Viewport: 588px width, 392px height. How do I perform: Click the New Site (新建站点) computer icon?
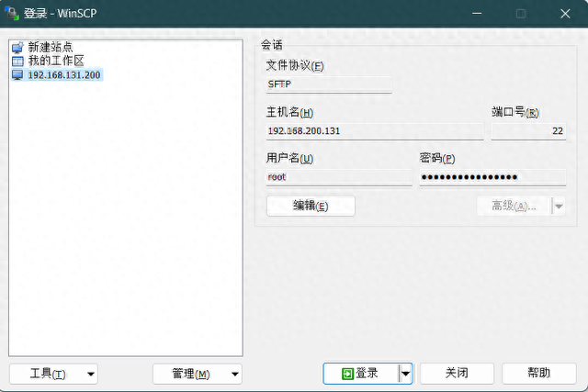pos(17,47)
